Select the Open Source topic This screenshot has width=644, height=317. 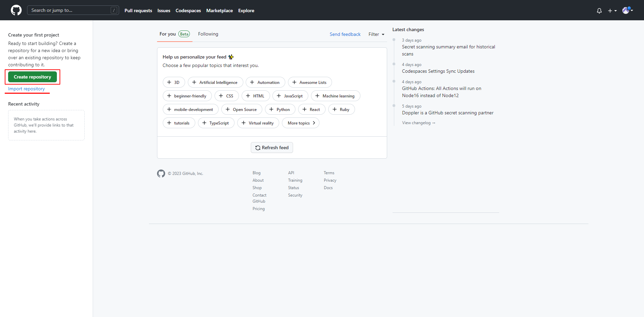(242, 109)
